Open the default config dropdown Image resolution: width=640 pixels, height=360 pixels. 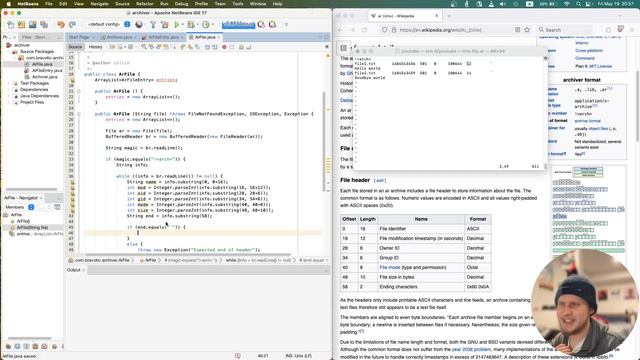pos(127,24)
